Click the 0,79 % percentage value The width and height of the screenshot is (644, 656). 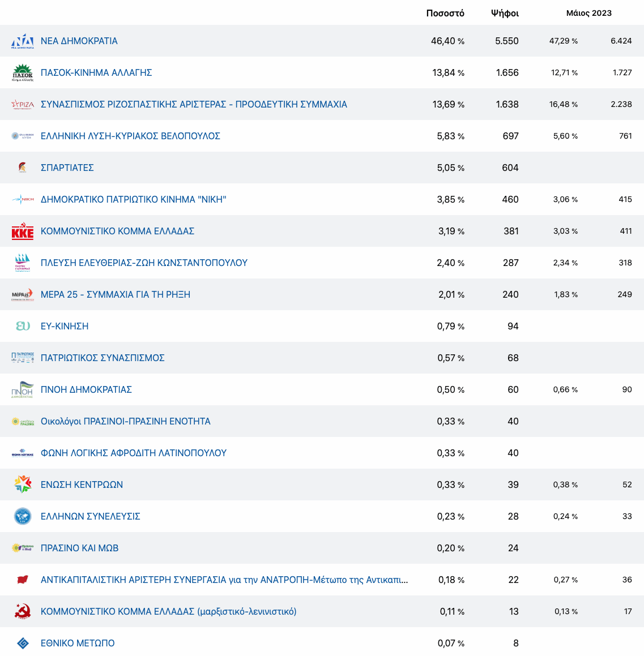click(450, 327)
